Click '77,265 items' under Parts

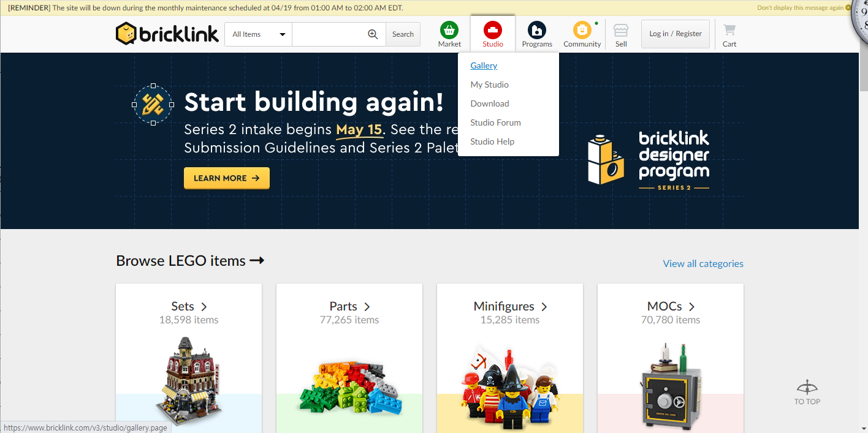[349, 320]
